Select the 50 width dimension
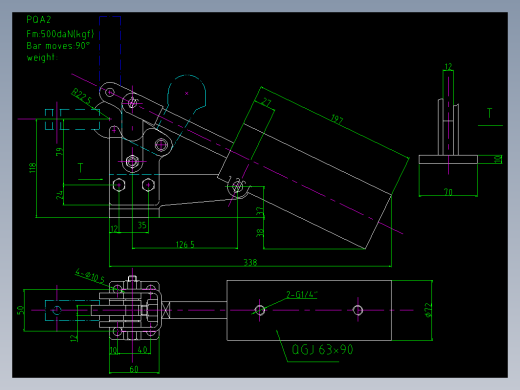This screenshot has height=390, width=520. click(21, 310)
